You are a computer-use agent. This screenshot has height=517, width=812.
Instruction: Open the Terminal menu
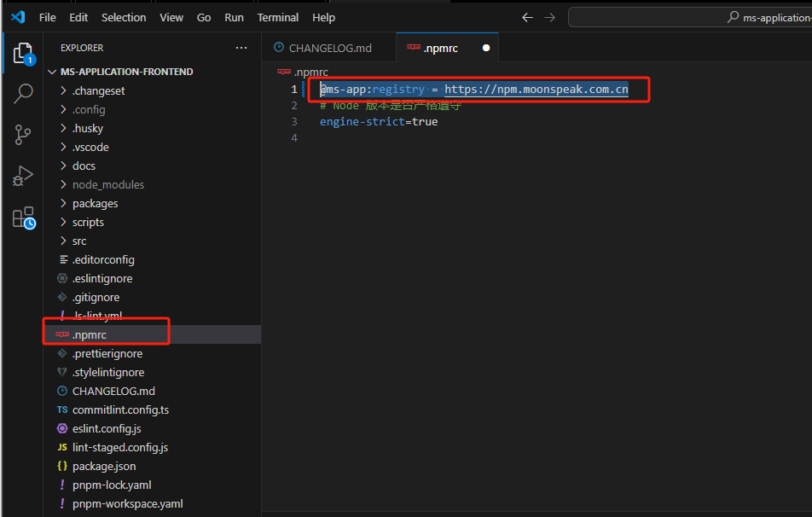pyautogui.click(x=278, y=17)
